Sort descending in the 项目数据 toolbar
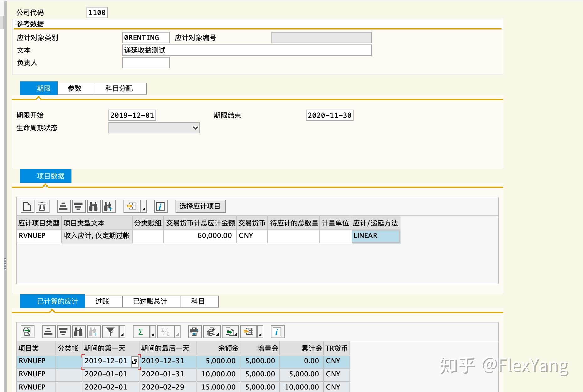583x392 pixels. [78, 206]
